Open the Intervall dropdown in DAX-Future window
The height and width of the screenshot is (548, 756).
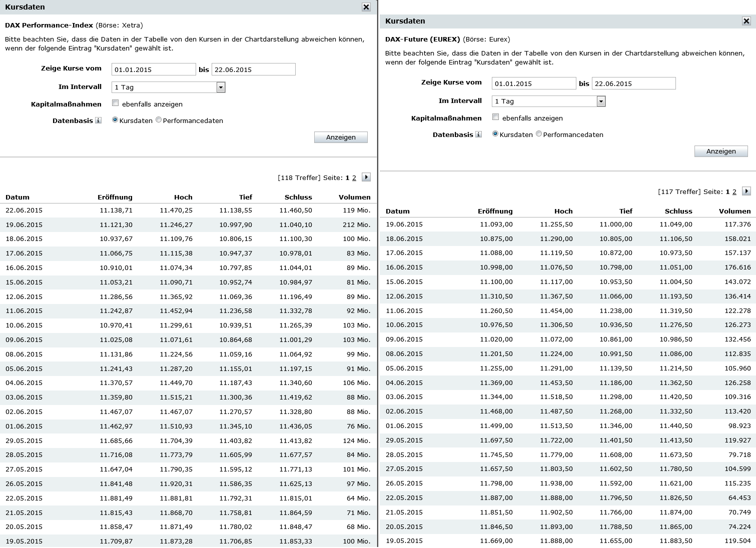tap(549, 101)
